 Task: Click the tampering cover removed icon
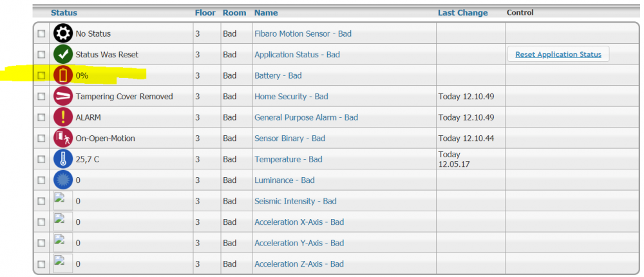(63, 97)
